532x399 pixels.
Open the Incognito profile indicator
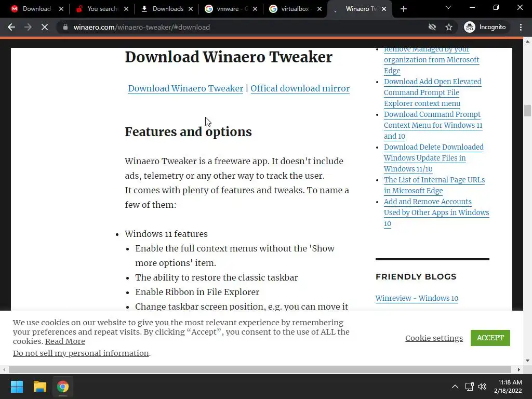point(485,27)
